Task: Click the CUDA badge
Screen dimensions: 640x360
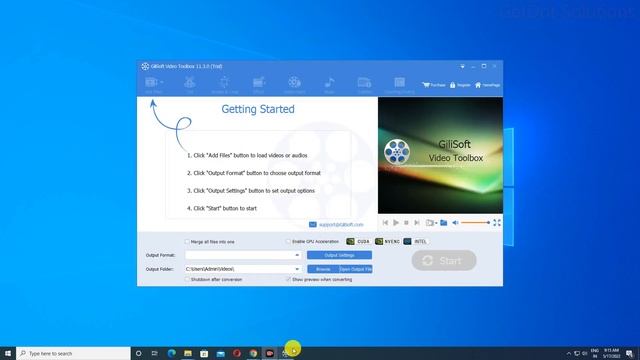Action: coord(358,242)
